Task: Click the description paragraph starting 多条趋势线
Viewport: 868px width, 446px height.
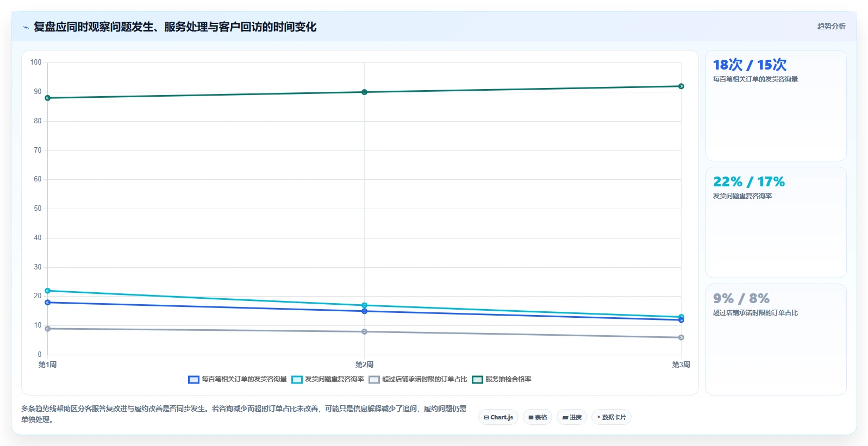Action: click(244, 414)
